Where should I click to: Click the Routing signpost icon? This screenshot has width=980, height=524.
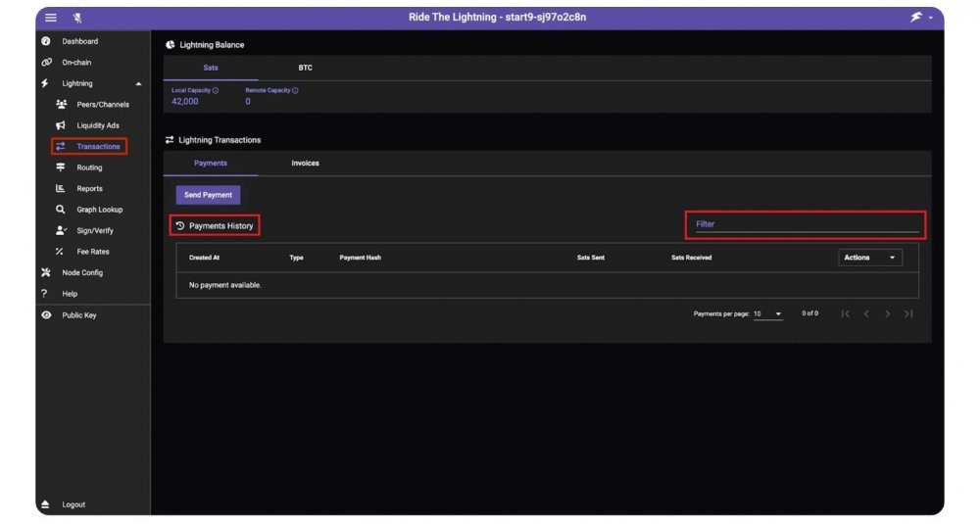tap(60, 167)
